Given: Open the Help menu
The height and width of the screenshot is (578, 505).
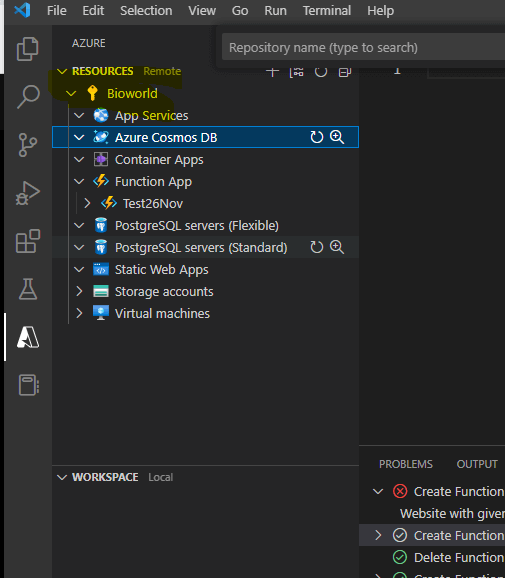Looking at the screenshot, I should [x=380, y=11].
